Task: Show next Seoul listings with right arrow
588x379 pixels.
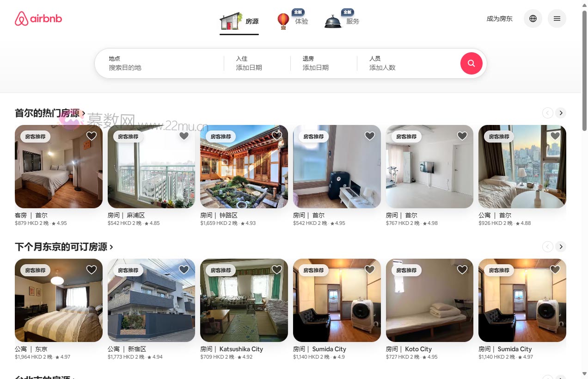Action: 561,113
